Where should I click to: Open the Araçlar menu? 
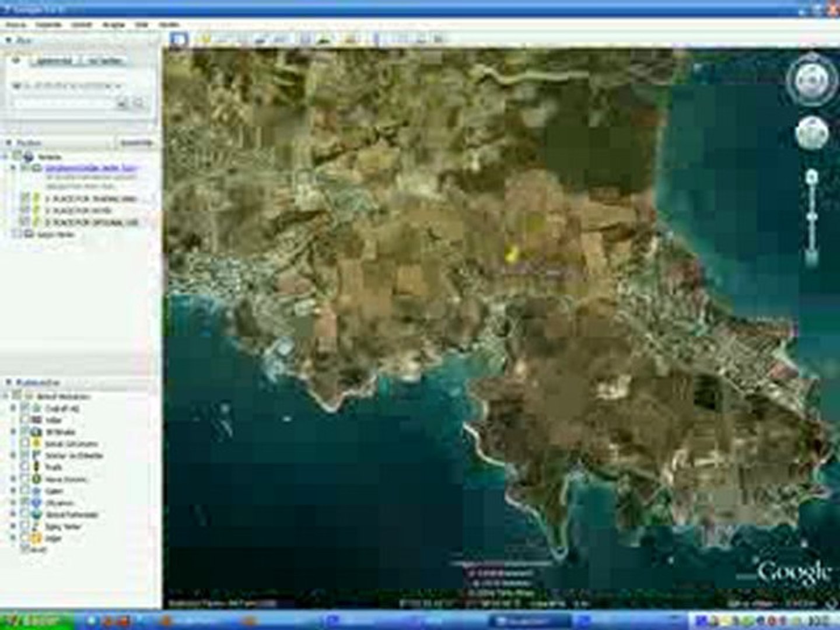tap(114, 25)
